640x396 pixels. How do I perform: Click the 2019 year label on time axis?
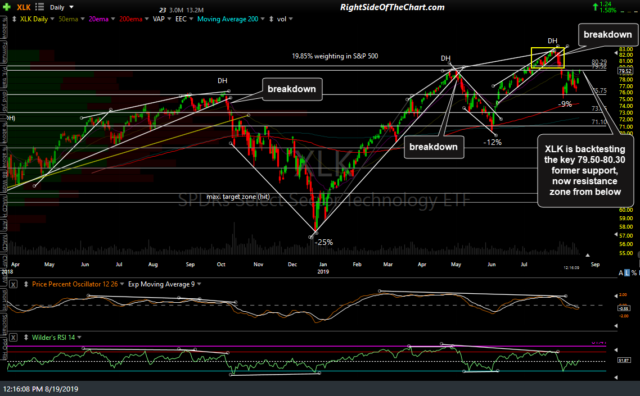coord(323,271)
